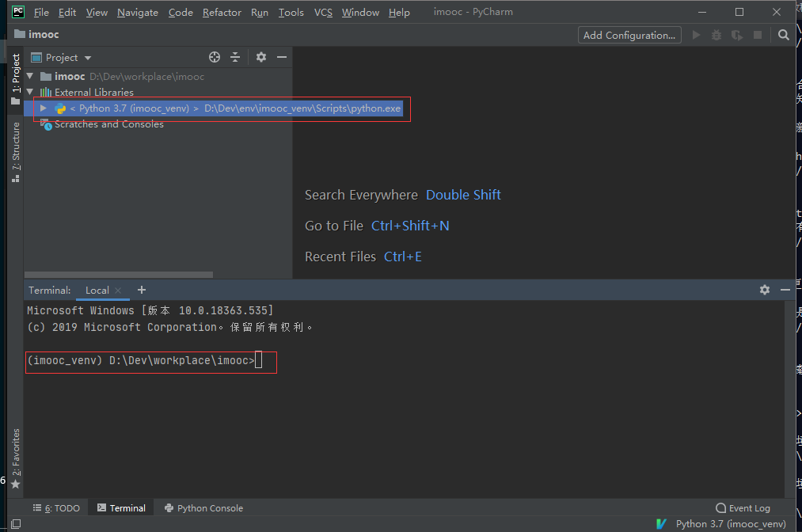
Task: Open Search Everywhere magnifier icon
Action: pos(783,35)
